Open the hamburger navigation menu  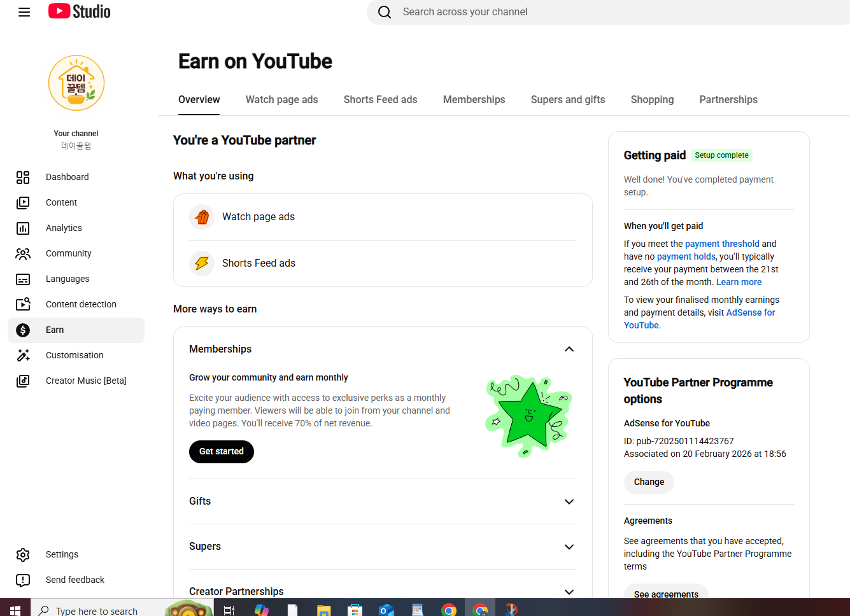point(24,12)
